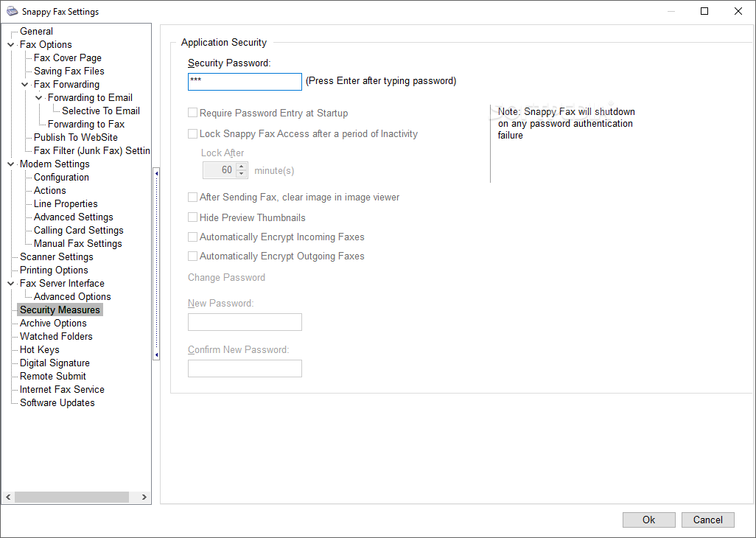Viewport: 756px width, 538px height.
Task: Open the Actions settings page
Action: click(x=49, y=190)
